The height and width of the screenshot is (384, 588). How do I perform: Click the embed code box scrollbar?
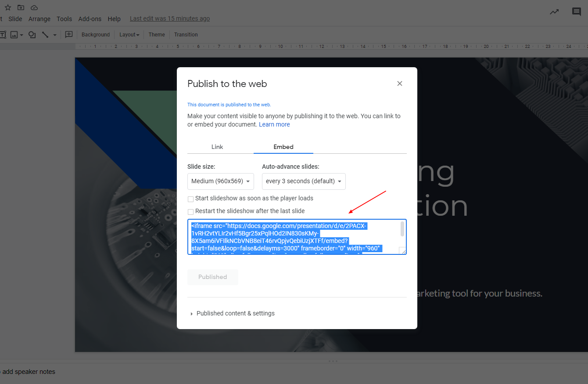[x=402, y=229]
